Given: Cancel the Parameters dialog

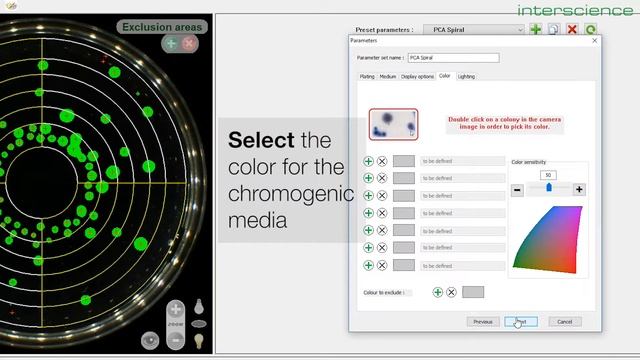Looking at the screenshot, I should click(x=565, y=322).
